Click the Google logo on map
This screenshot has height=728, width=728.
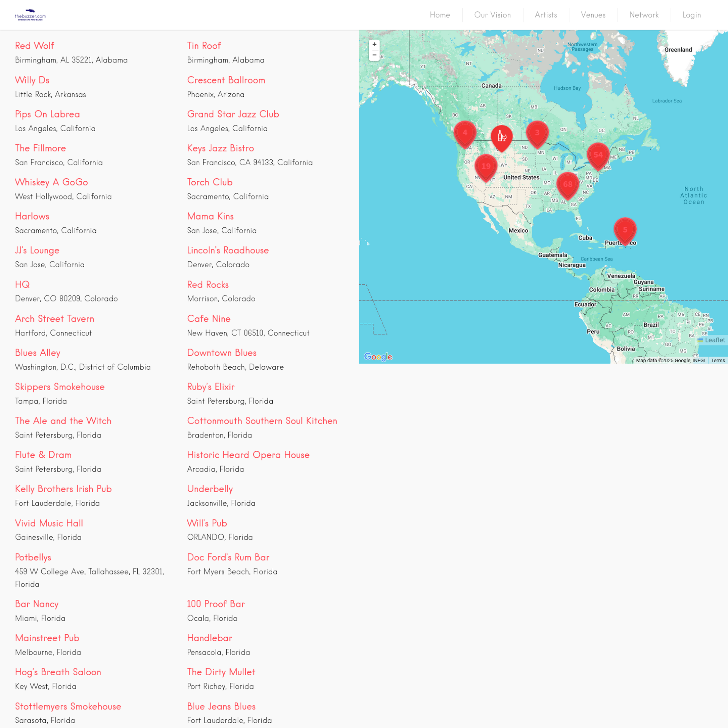click(378, 357)
